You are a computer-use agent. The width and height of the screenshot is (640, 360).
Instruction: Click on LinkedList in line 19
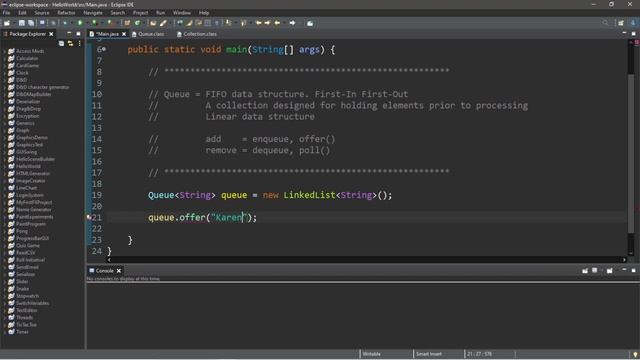pos(309,195)
